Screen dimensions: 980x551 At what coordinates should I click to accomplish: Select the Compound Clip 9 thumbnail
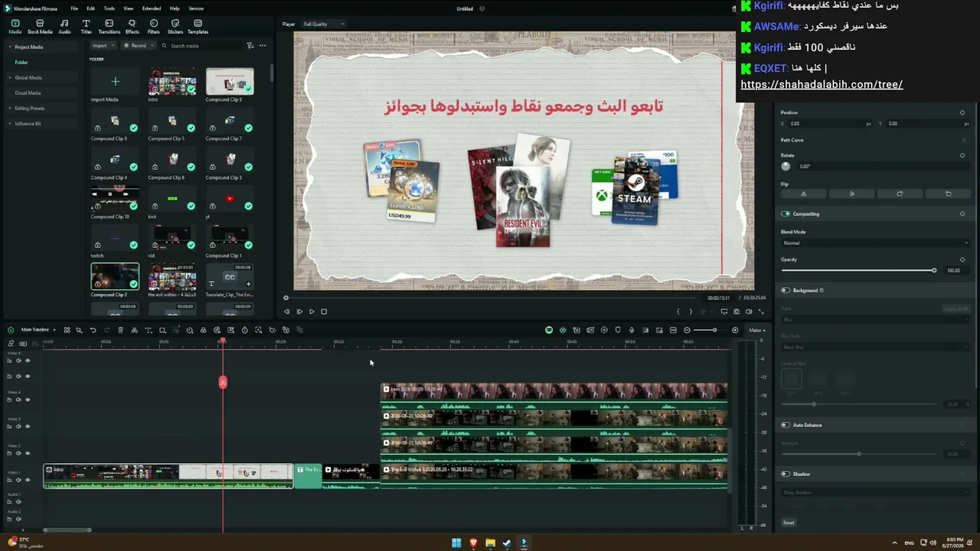tap(230, 83)
